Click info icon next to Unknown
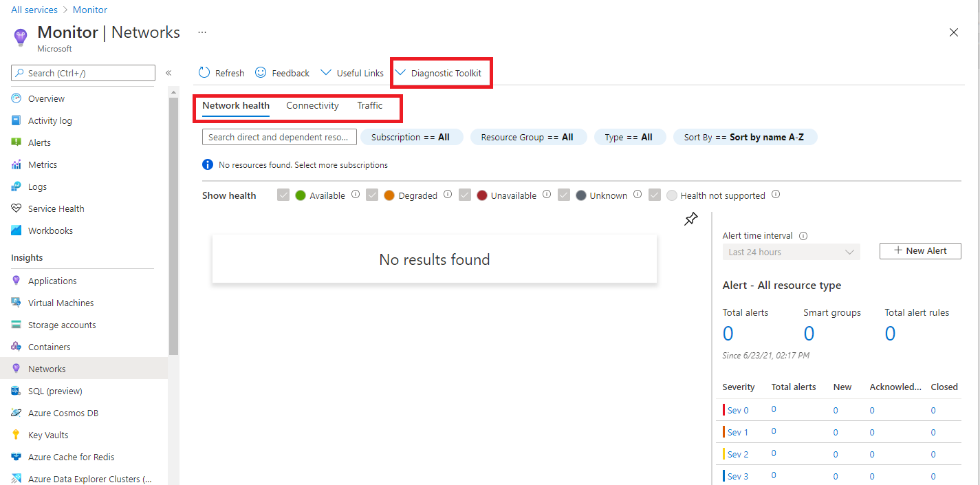This screenshot has width=980, height=485. pyautogui.click(x=638, y=195)
